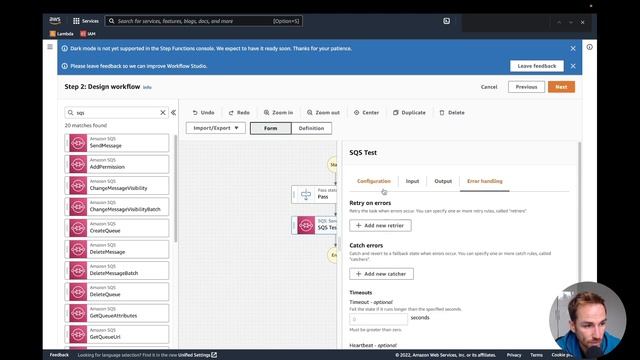Click Feedback in the footer

click(59, 355)
